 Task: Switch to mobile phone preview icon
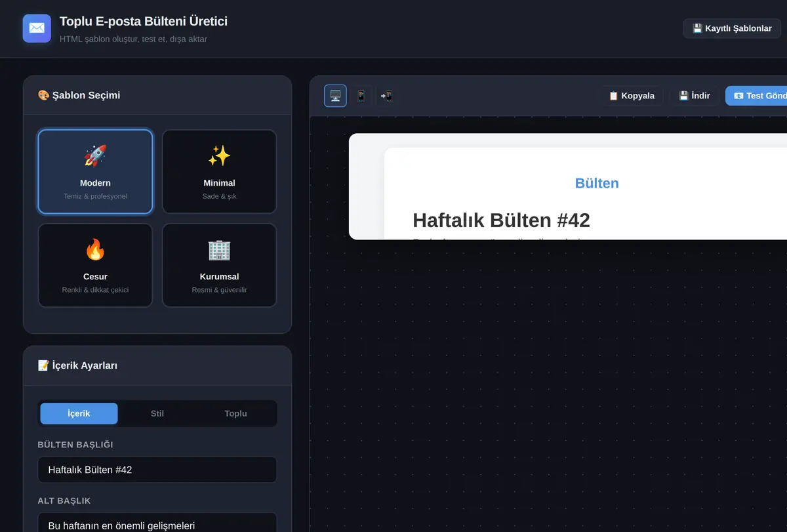click(361, 96)
